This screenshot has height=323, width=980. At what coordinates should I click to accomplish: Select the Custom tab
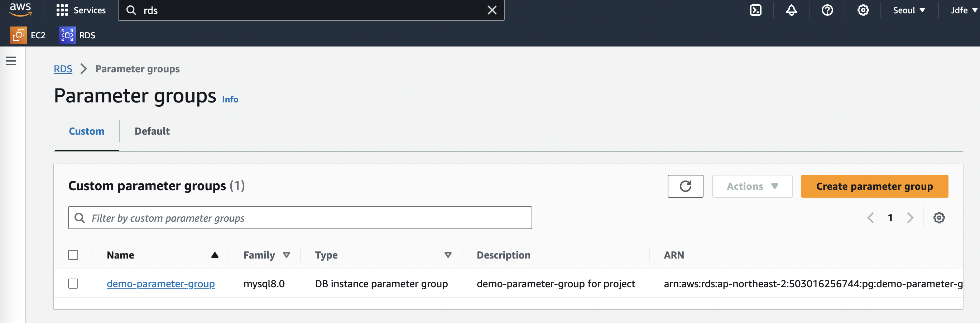point(86,131)
